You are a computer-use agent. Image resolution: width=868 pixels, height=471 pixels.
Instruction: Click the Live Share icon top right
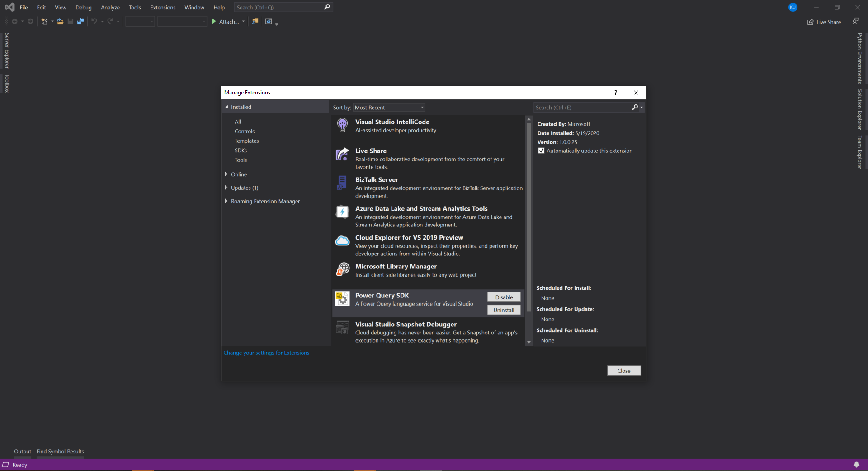pos(811,22)
